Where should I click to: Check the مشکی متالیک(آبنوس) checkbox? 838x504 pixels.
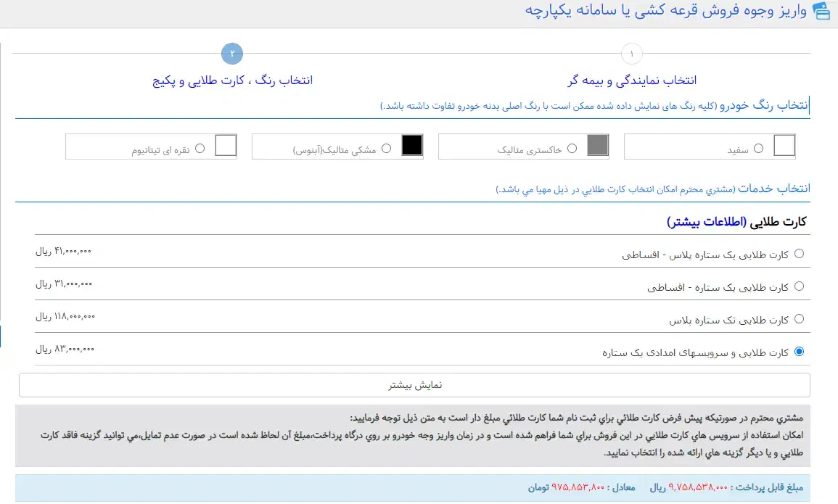pyautogui.click(x=386, y=147)
